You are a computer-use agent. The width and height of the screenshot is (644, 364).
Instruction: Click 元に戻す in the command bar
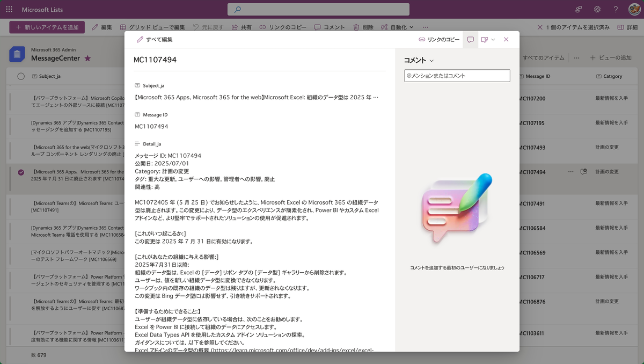click(x=208, y=27)
